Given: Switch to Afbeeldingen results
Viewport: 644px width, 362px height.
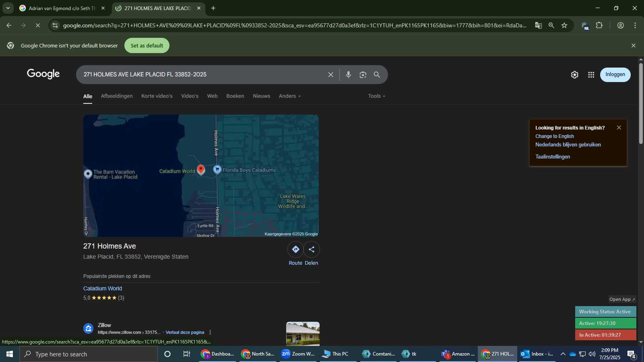Looking at the screenshot, I should [x=117, y=96].
